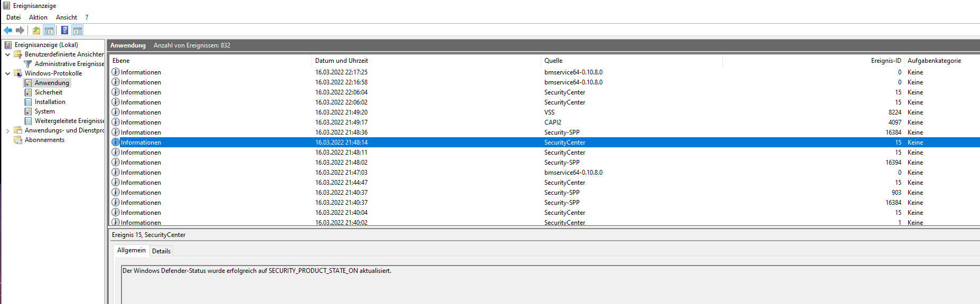Select the event at 16.03.2022 22:06:02
980x304 pixels.
[x=544, y=102]
